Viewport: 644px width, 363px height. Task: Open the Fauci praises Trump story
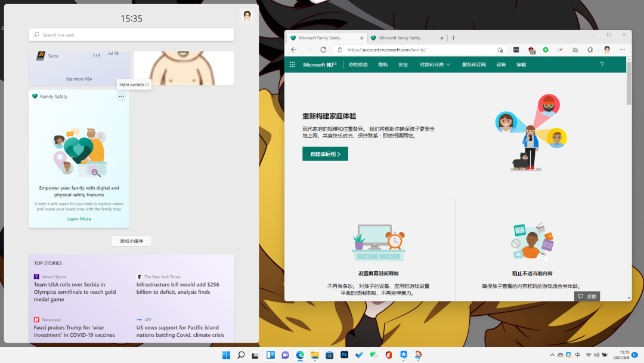(x=75, y=331)
